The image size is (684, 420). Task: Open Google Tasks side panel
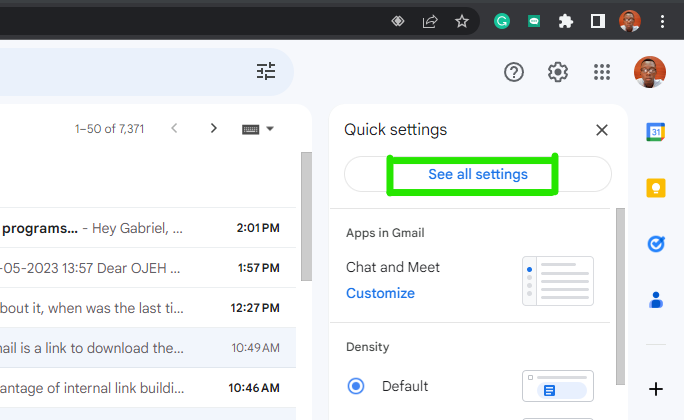pyautogui.click(x=656, y=244)
